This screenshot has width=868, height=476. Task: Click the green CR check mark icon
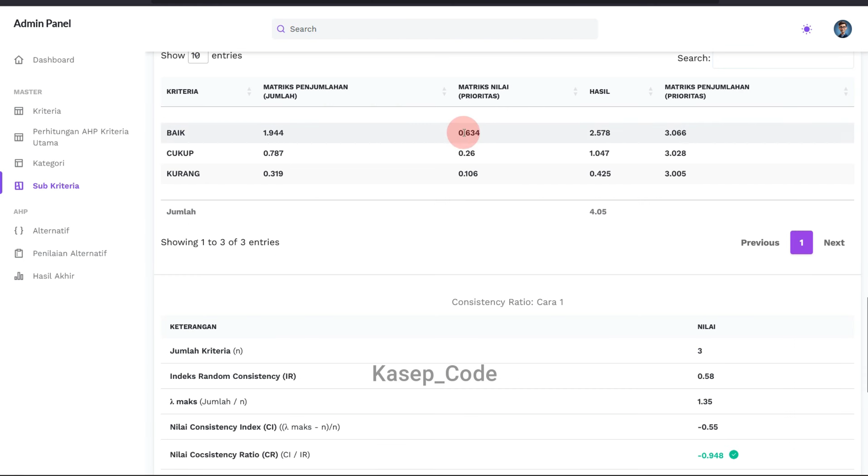(734, 455)
